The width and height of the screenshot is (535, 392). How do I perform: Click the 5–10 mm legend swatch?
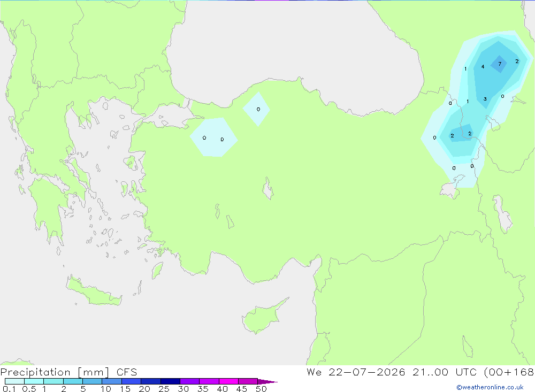tap(93, 381)
